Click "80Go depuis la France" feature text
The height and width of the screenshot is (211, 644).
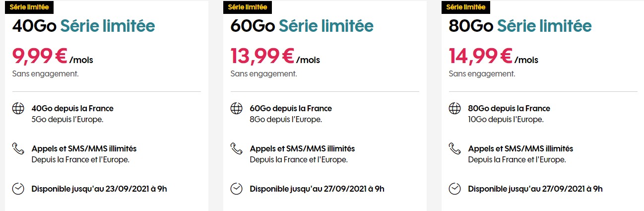pos(509,108)
